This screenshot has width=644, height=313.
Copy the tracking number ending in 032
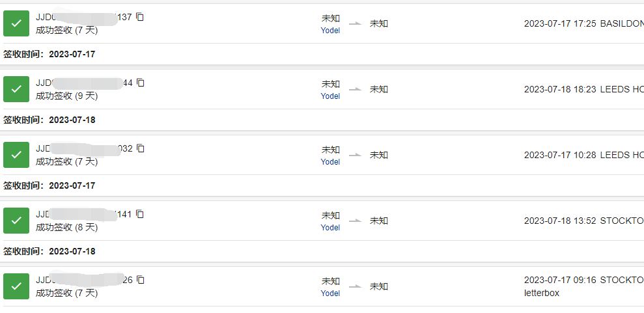tap(141, 148)
